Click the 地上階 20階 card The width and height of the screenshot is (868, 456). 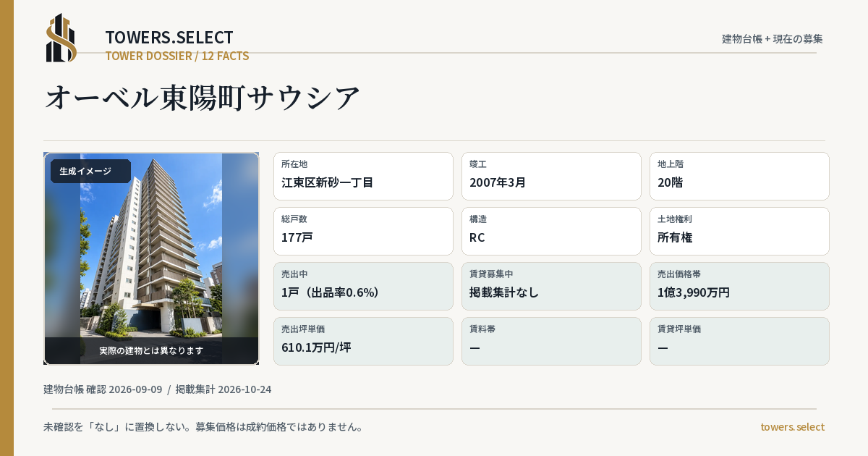(739, 176)
